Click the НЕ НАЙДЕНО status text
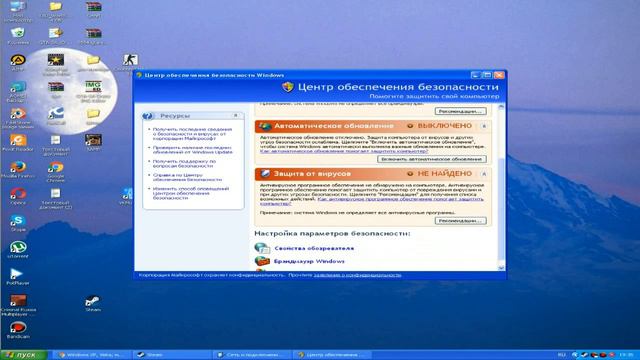The image size is (640, 360). pyautogui.click(x=444, y=173)
